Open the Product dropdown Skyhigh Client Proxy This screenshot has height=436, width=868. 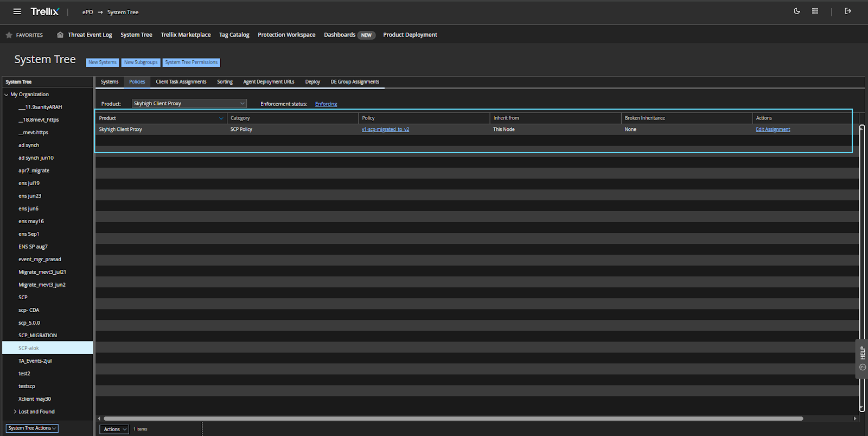click(x=189, y=104)
